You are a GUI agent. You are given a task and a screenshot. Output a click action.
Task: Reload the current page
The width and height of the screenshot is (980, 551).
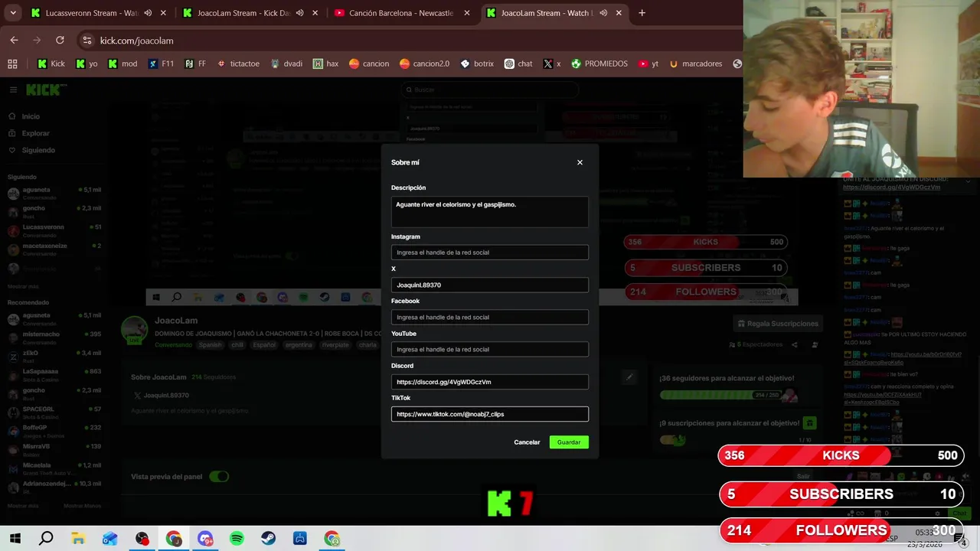pyautogui.click(x=60, y=40)
